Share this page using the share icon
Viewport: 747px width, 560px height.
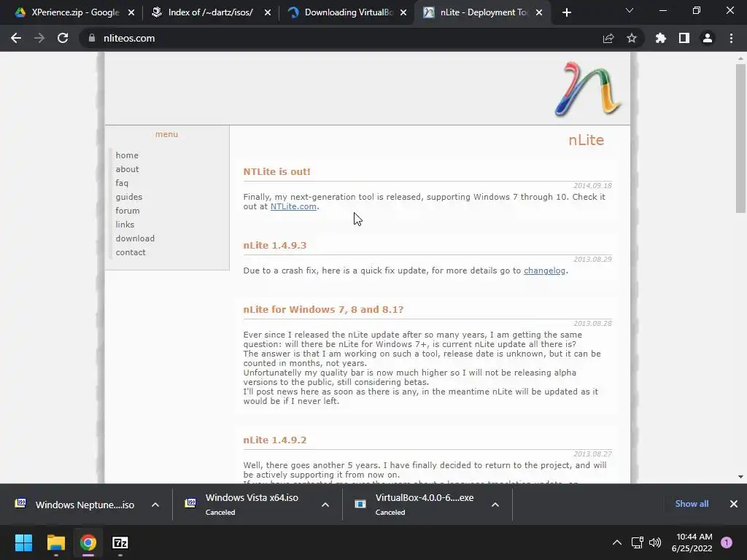(x=608, y=38)
